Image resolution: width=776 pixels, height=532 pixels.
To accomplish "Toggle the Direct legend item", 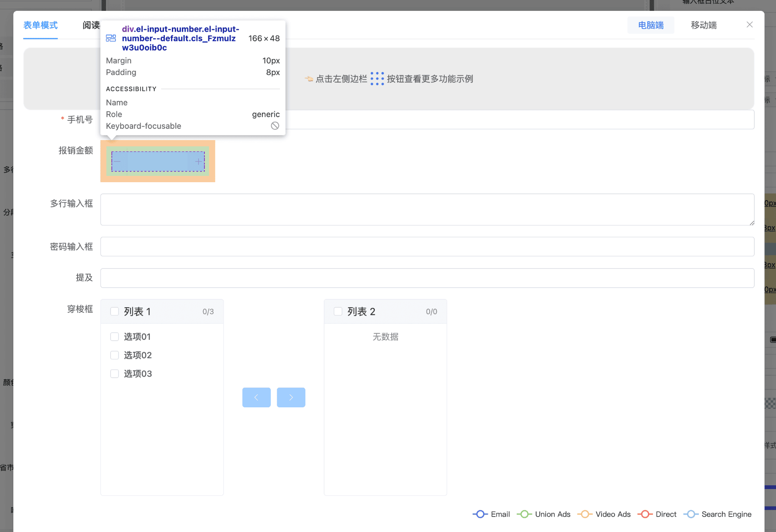I will (657, 514).
